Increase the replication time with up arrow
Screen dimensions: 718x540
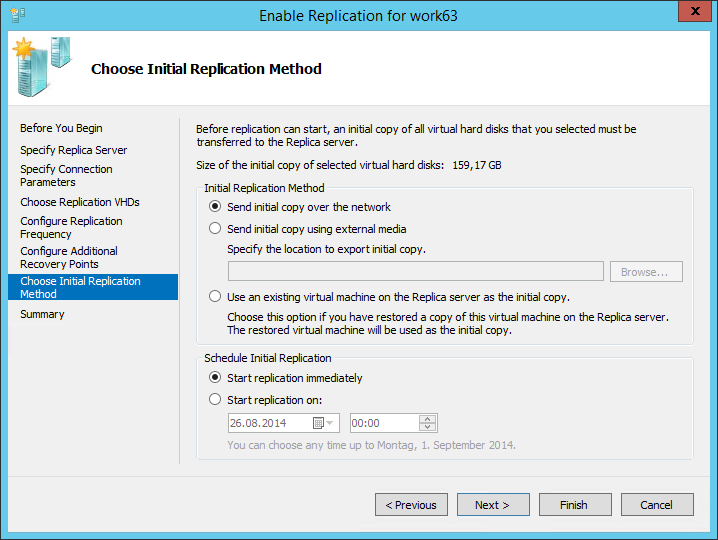coord(427,419)
